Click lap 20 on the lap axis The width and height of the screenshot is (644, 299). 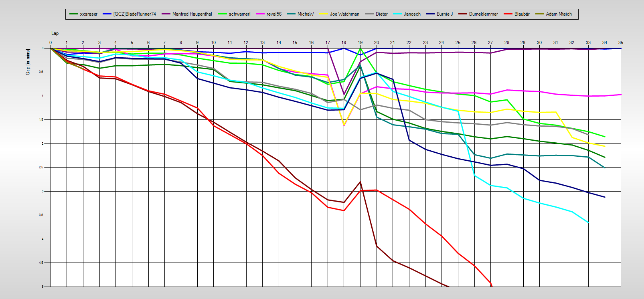coord(377,42)
